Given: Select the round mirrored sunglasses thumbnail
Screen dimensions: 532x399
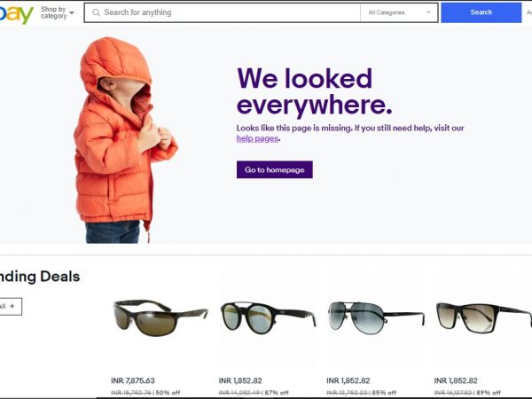Looking at the screenshot, I should [x=268, y=317].
